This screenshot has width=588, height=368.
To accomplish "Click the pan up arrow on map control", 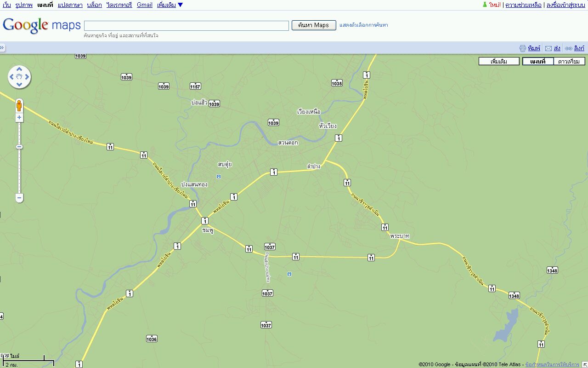I will tap(19, 69).
